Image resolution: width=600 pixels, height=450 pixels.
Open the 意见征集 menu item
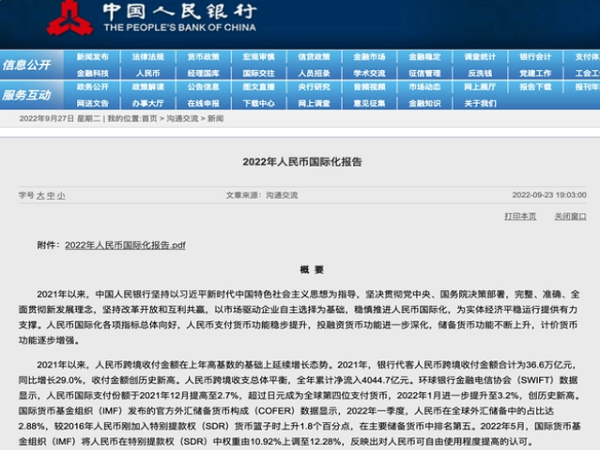[369, 103]
